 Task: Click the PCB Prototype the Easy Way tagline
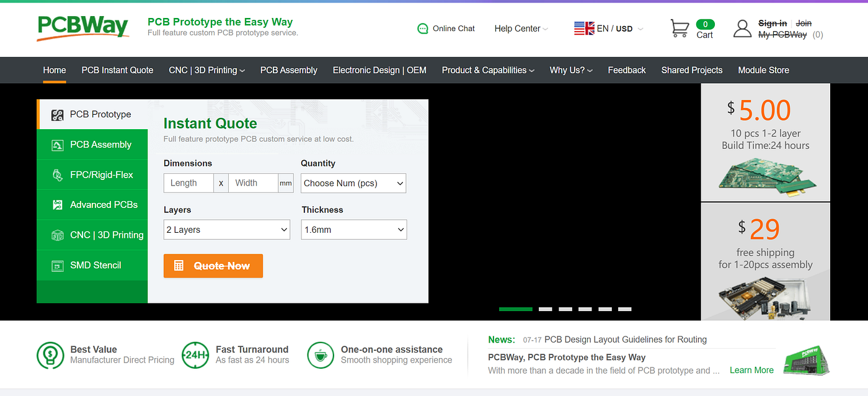[220, 22]
